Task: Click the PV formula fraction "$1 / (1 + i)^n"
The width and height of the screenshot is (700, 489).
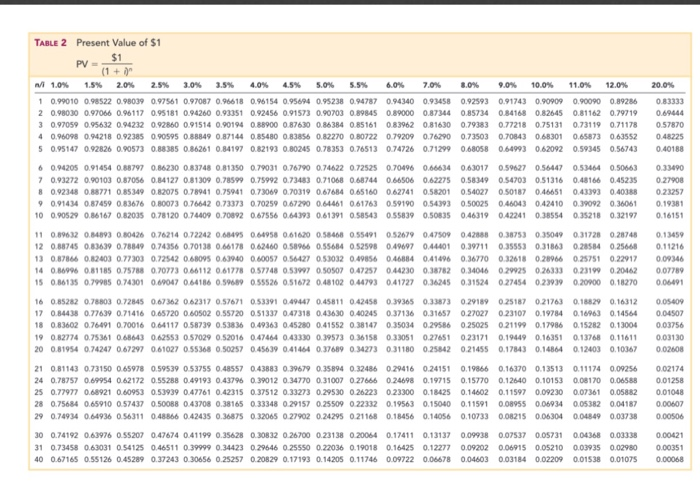Action: 117,64
